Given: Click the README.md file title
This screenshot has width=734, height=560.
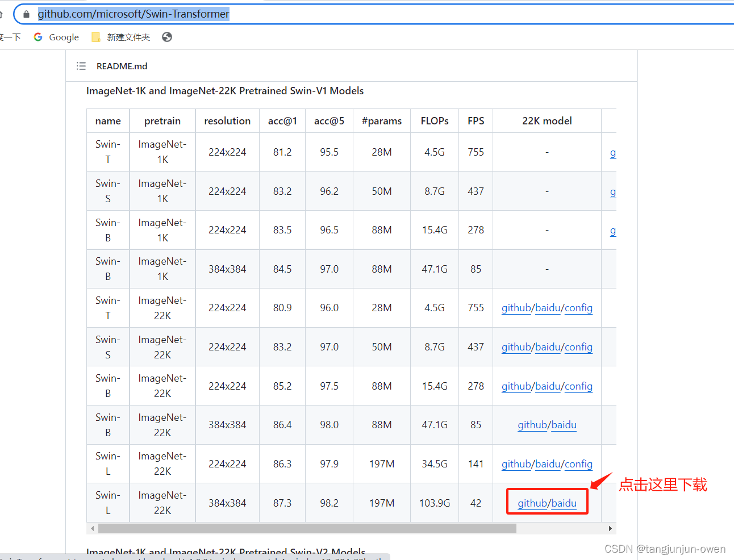Looking at the screenshot, I should pyautogui.click(x=122, y=66).
